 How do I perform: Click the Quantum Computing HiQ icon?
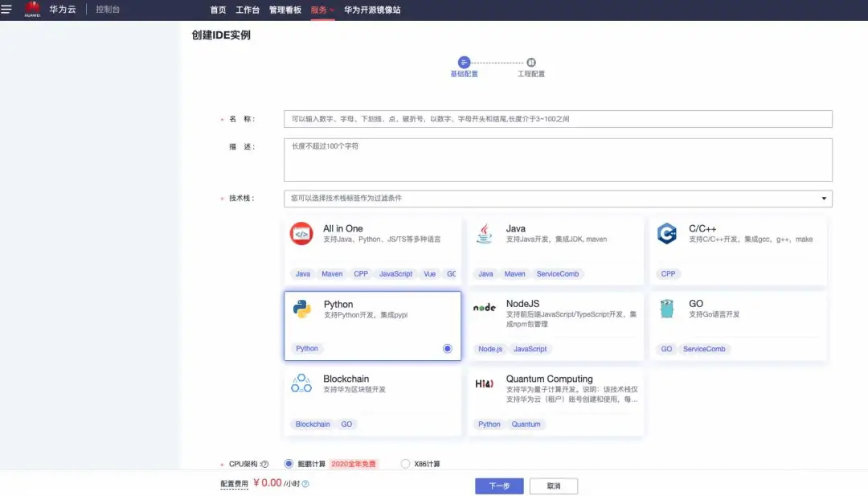coord(484,383)
